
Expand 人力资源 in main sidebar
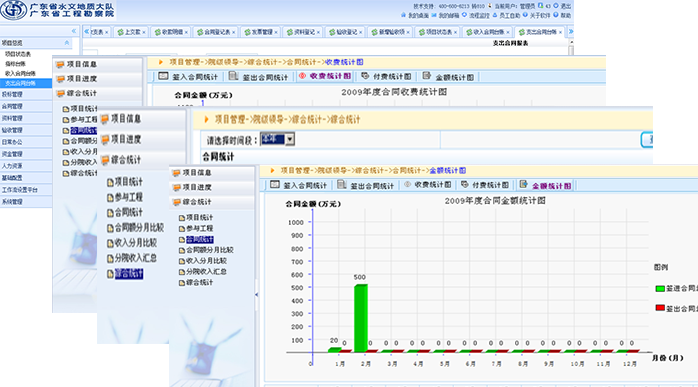[26, 166]
